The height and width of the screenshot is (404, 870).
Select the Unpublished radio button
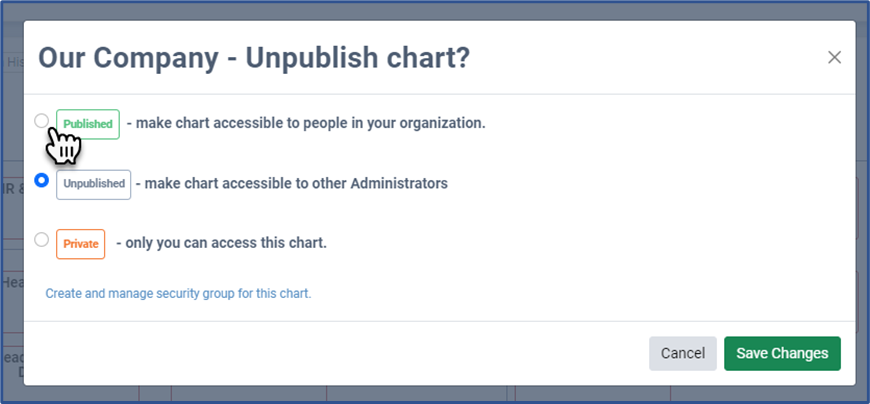41,181
